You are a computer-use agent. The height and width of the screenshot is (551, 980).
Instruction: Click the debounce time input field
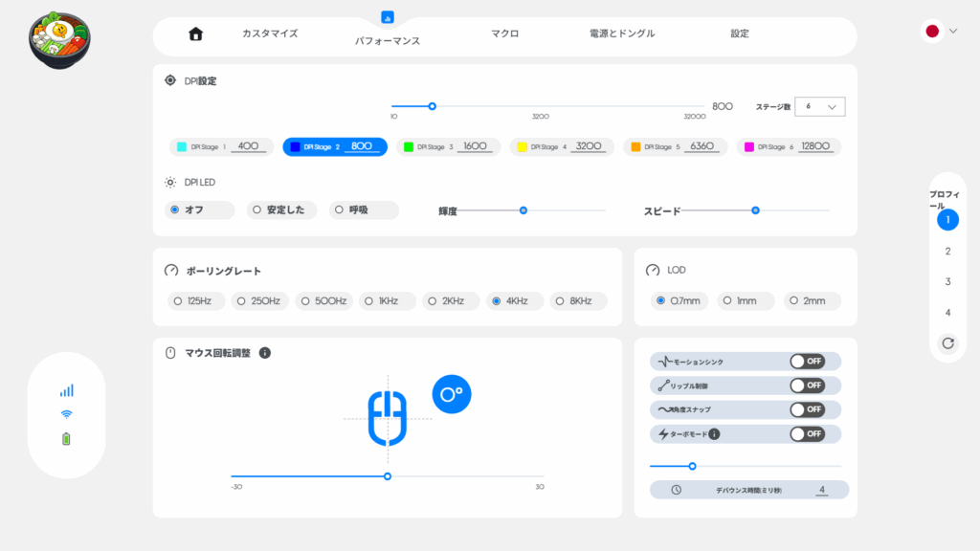pyautogui.click(x=820, y=490)
